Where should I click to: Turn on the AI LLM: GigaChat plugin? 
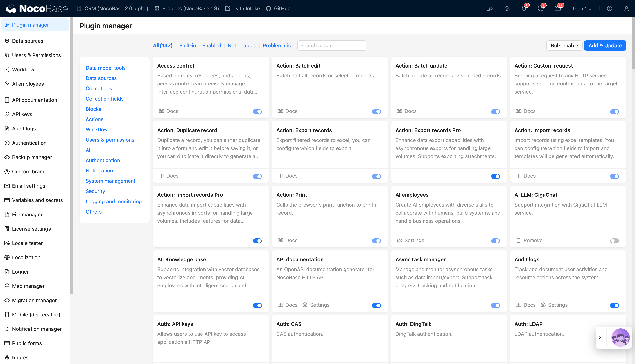(614, 241)
